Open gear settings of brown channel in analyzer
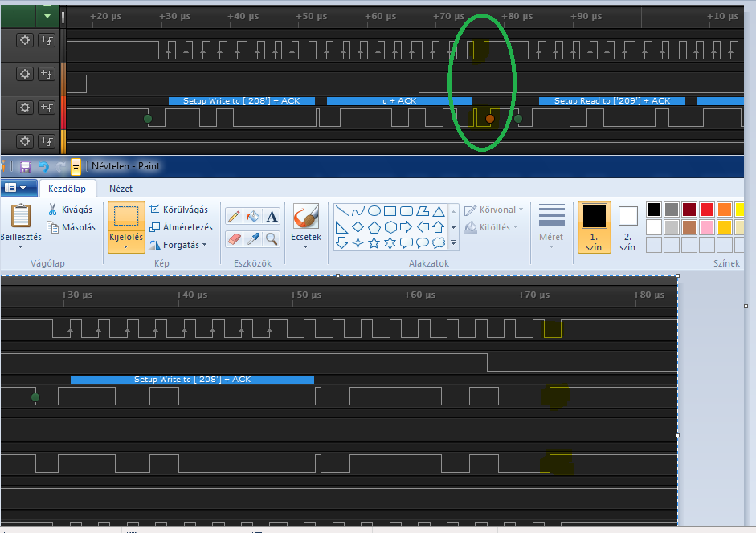Viewport: 756px width, 533px height. (25, 74)
